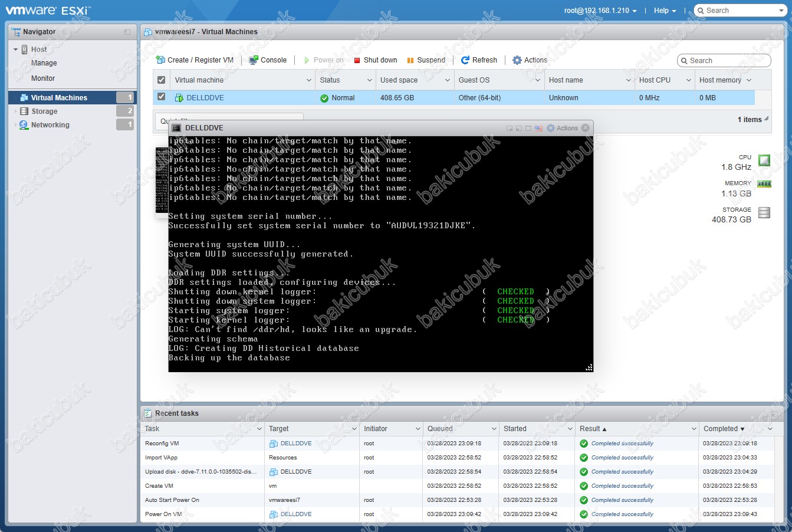Screen dimensions: 792x532
Task: Toggle the select-all checkbox in VM table header
Action: (x=161, y=80)
